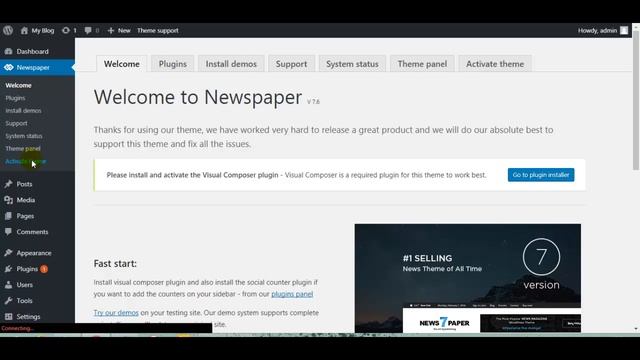
Task: Click New in admin bar
Action: [x=124, y=31]
